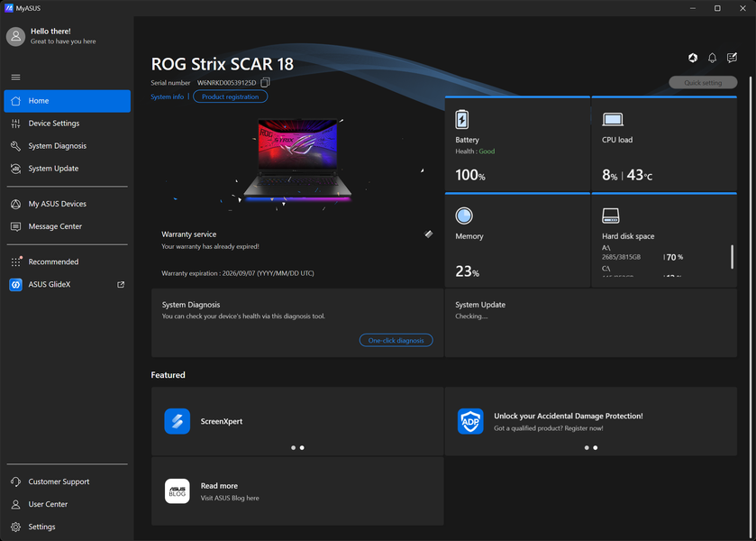Select second carousel dot under ScreenXpert
The height and width of the screenshot is (541, 756).
[302, 448]
